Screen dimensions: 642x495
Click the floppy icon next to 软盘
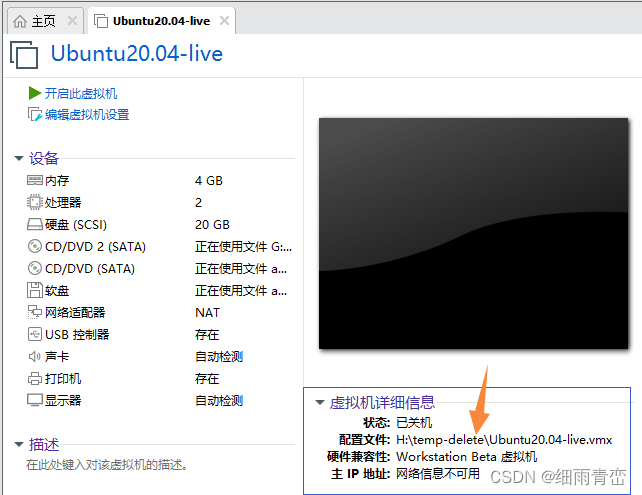click(35, 290)
